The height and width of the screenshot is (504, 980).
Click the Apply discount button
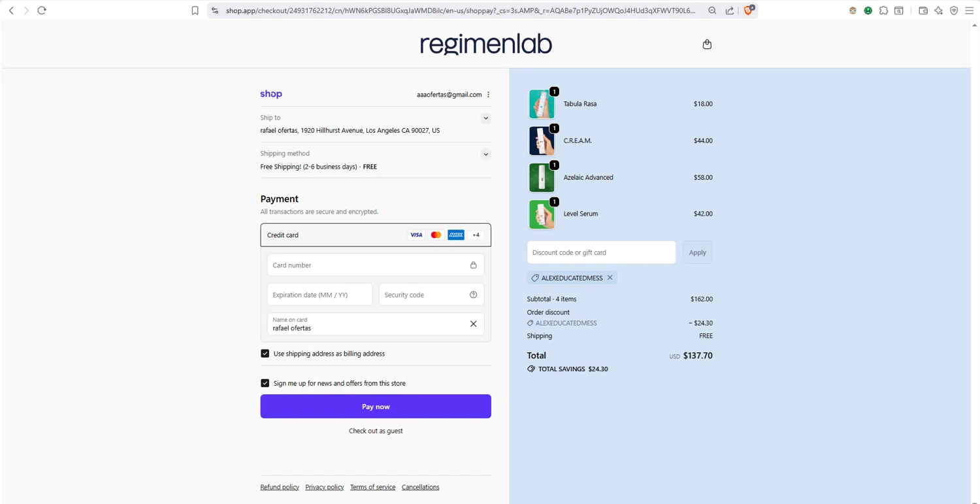pyautogui.click(x=698, y=252)
